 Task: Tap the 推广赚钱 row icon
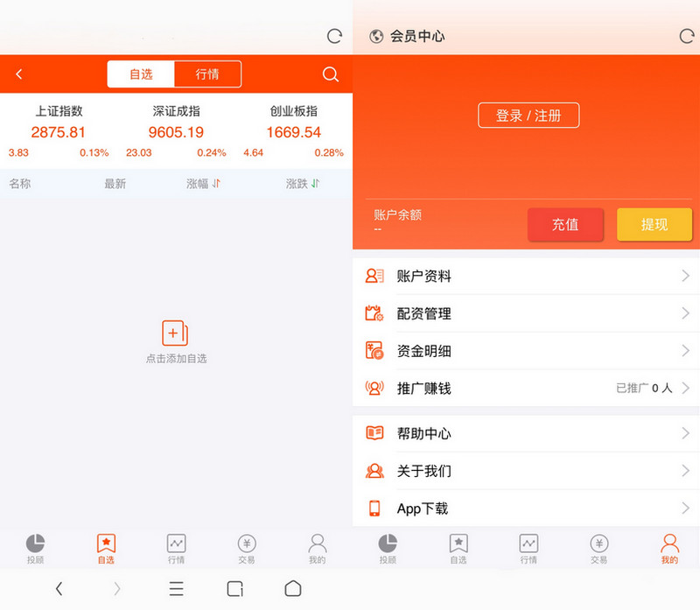[374, 388]
